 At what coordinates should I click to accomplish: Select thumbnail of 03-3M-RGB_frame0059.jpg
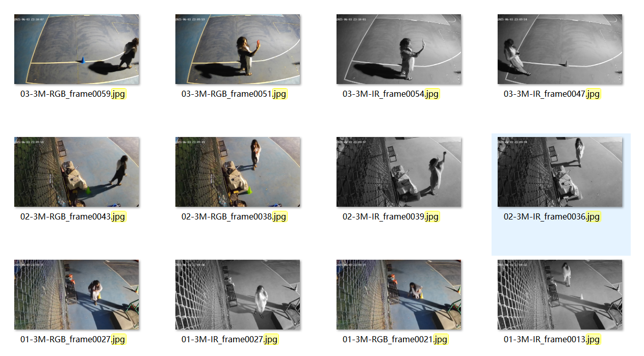pos(76,49)
